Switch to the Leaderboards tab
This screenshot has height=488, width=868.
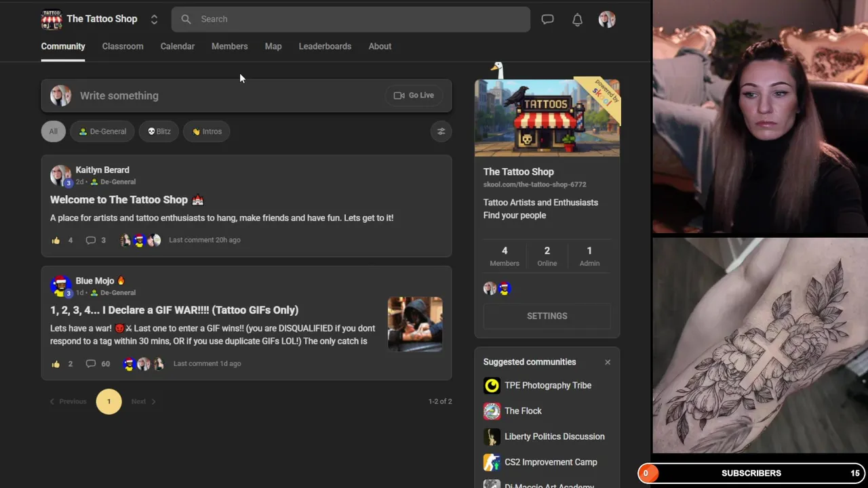pos(325,46)
